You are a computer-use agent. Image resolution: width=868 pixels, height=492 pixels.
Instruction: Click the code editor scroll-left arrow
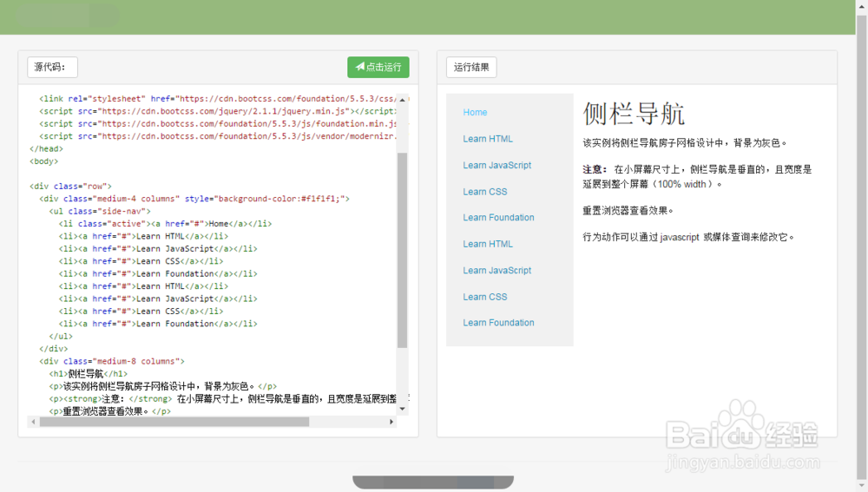tap(33, 422)
